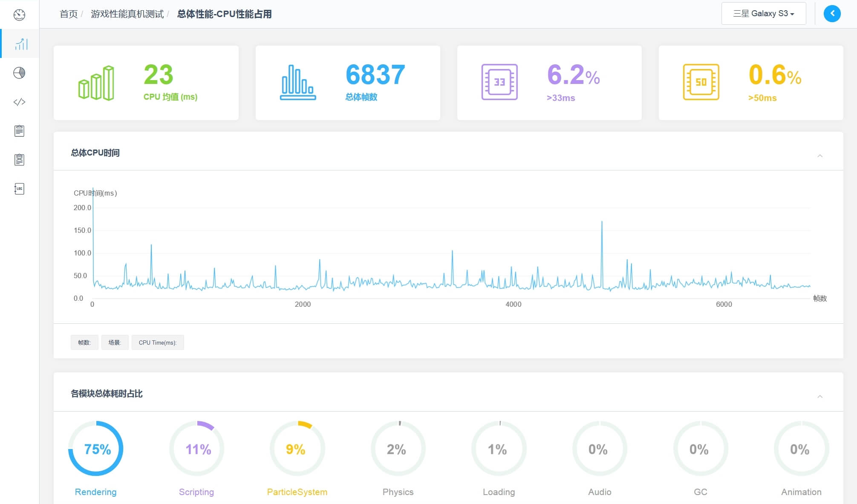
Task: Open 游戏性能真机测试 breadcrumb link
Action: click(x=127, y=14)
